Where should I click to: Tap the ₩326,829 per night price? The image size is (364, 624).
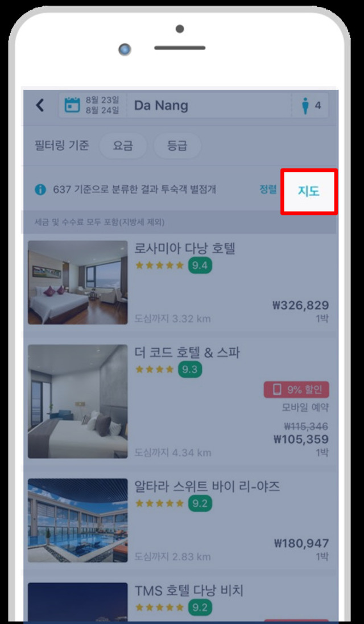point(301,305)
